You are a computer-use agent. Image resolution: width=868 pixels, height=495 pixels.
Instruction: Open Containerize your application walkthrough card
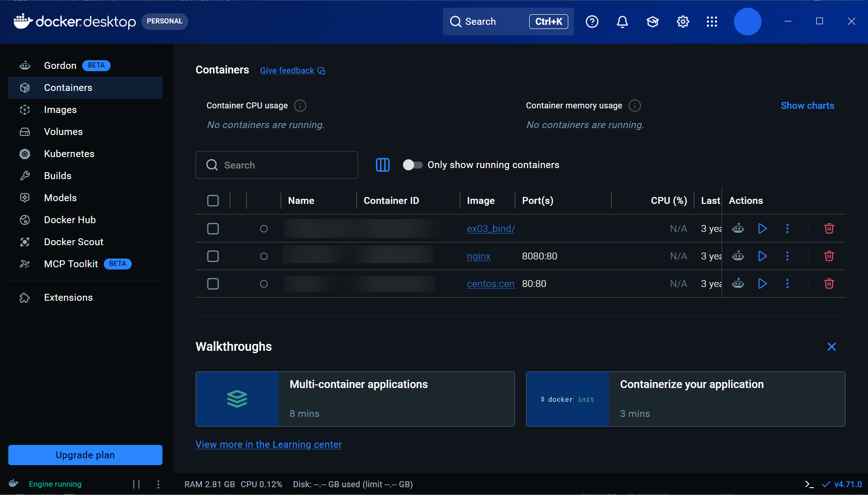point(686,399)
